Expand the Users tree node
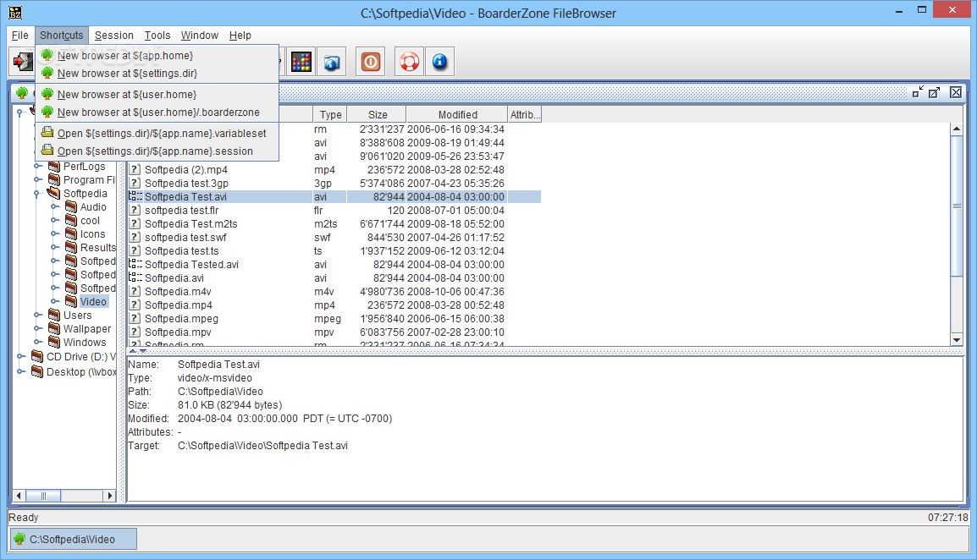977x560 pixels. click(37, 316)
